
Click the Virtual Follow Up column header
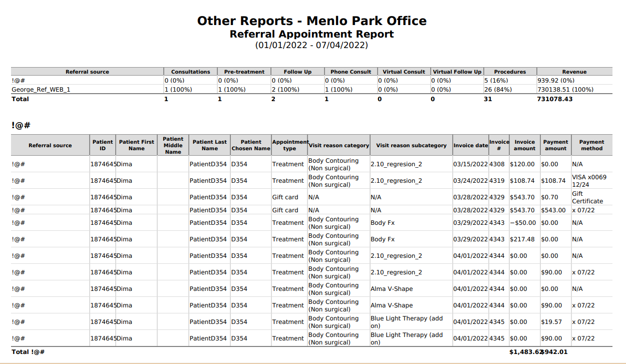click(x=457, y=72)
